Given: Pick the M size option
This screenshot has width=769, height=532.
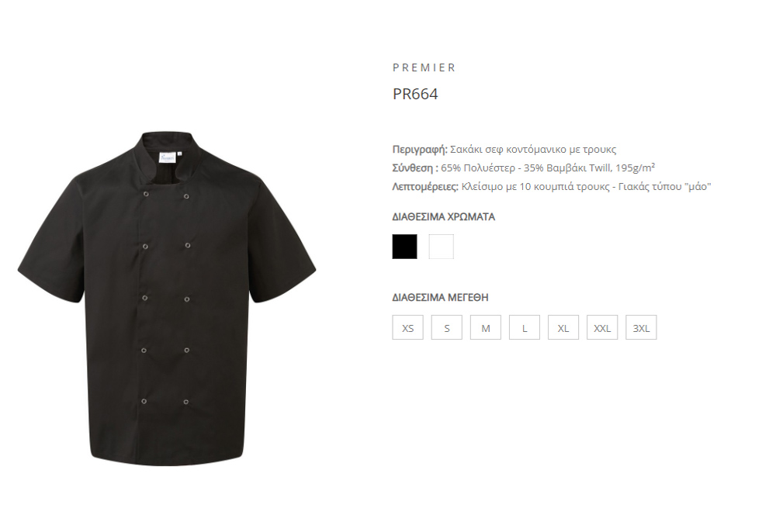Looking at the screenshot, I should [x=486, y=327].
